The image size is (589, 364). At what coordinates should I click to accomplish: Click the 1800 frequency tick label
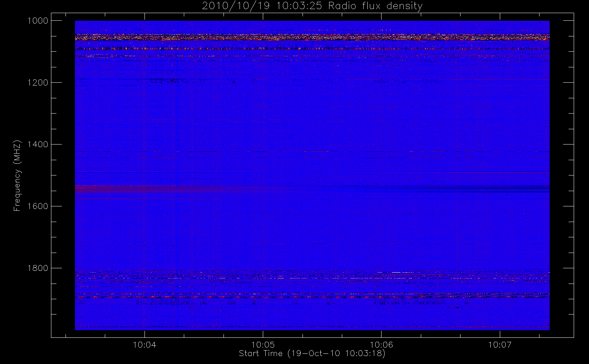point(38,268)
